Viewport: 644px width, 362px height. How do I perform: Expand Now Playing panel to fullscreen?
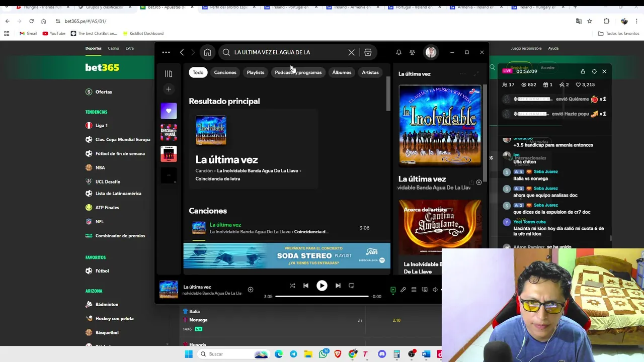[x=476, y=74]
